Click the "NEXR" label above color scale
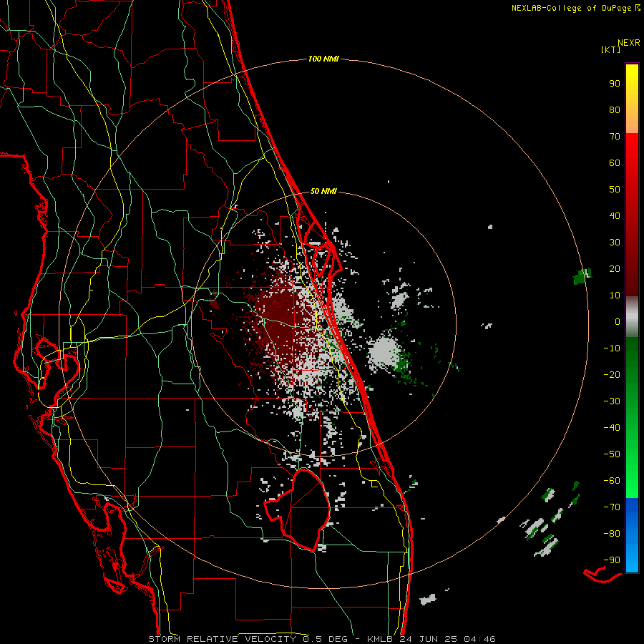Viewport: 644px width, 644px height. (x=629, y=43)
